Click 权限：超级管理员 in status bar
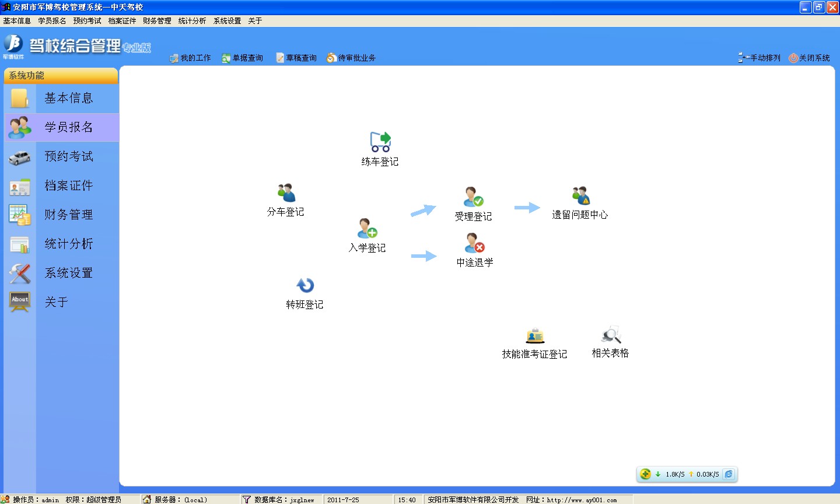This screenshot has height=504, width=840. (93, 500)
